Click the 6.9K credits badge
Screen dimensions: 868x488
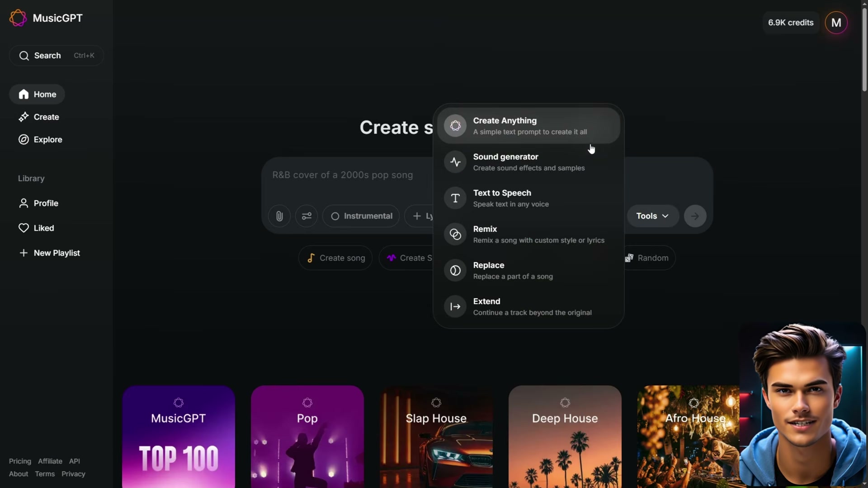791,23
